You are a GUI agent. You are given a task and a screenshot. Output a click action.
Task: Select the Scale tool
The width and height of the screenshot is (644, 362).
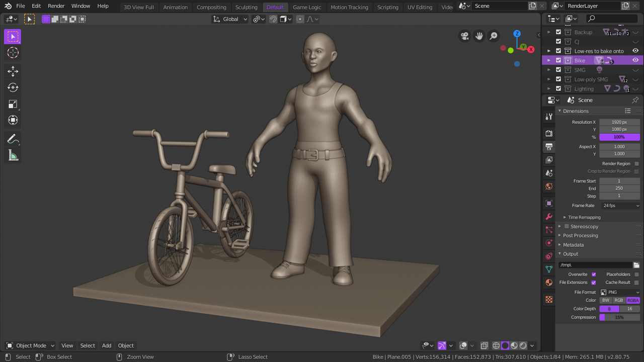(x=13, y=104)
